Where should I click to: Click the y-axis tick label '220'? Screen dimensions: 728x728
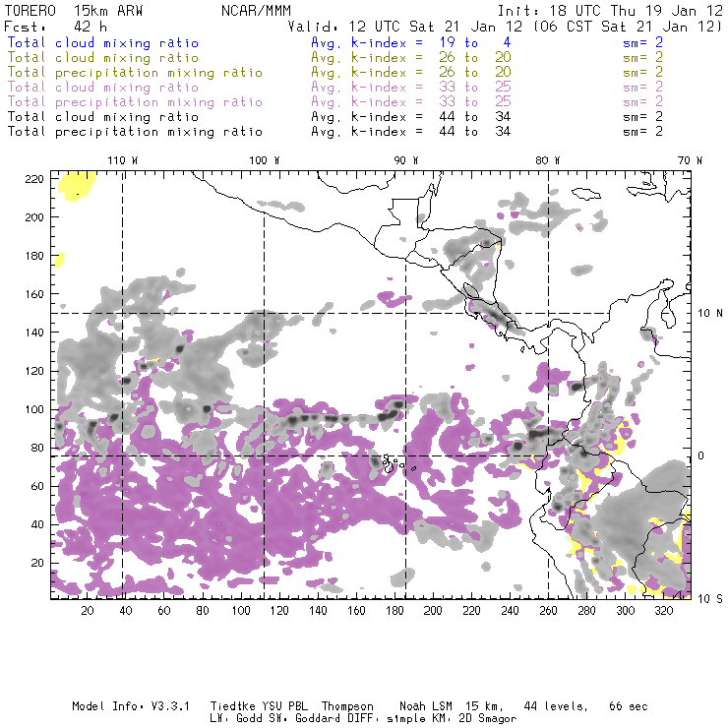pos(34,179)
